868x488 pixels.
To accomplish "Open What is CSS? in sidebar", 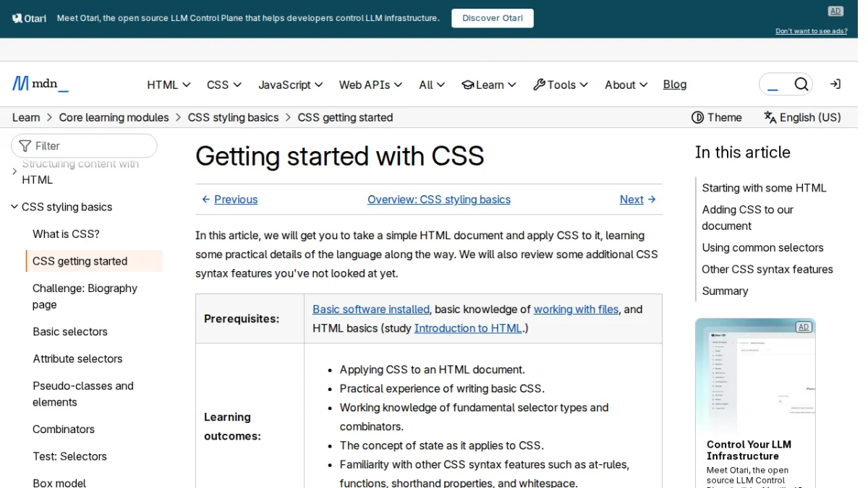I will tap(66, 234).
